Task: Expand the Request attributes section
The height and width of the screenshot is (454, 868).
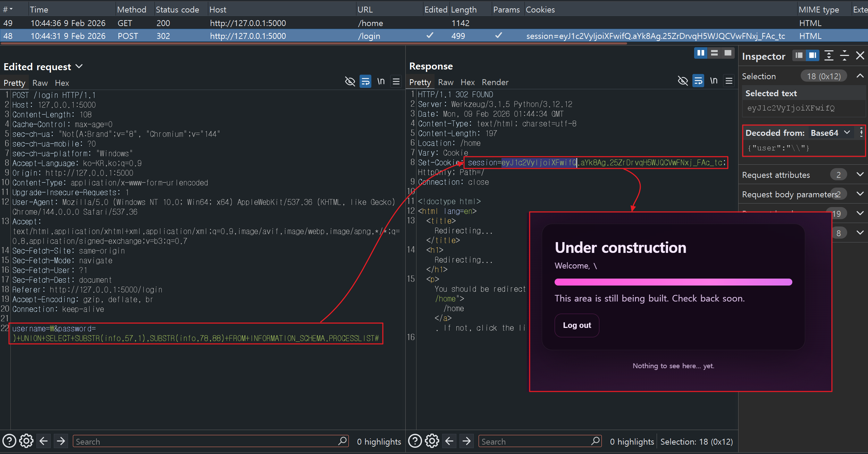Action: [x=860, y=175]
